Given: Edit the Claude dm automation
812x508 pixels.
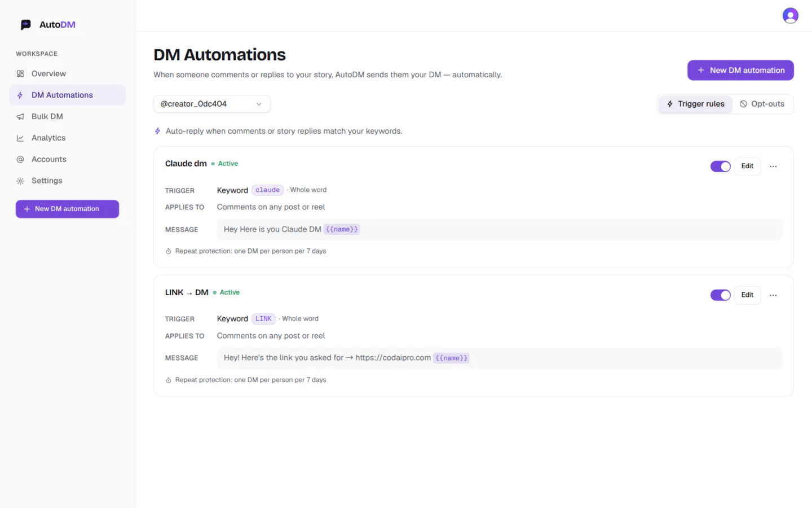Looking at the screenshot, I should 747,167.
